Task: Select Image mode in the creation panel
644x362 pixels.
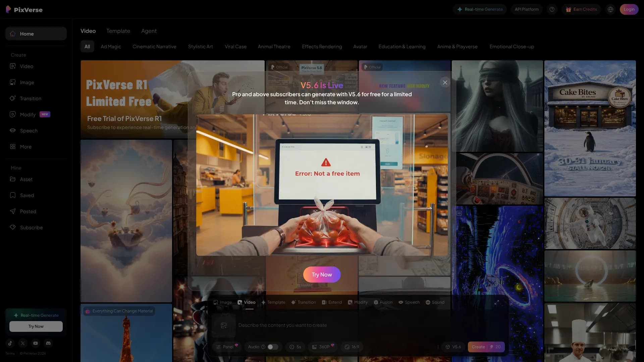Action: 223,302
